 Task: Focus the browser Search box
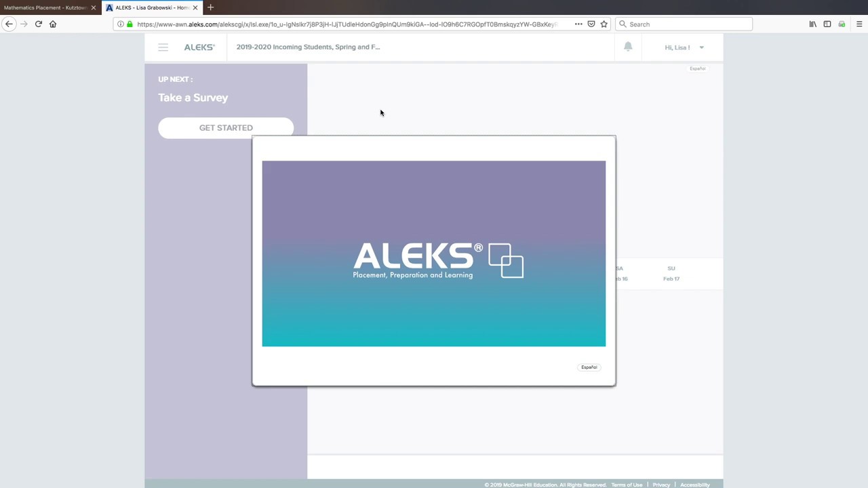coord(684,24)
